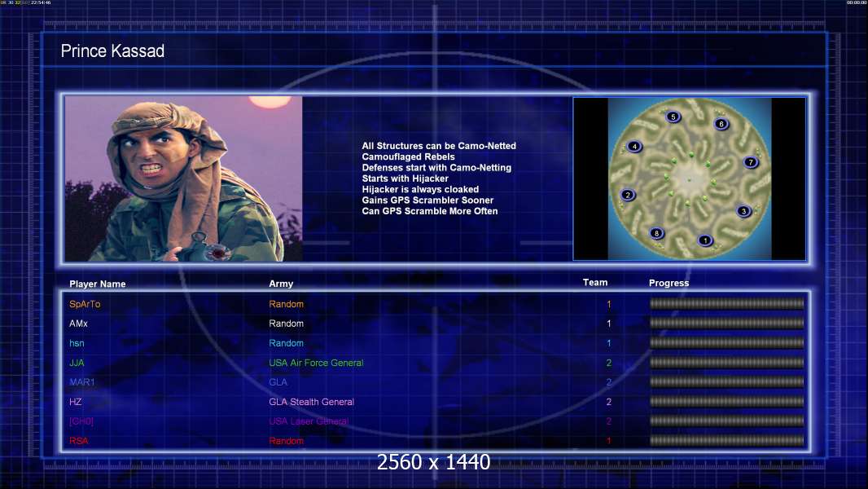Click 'Starts with Hijacker' line
The height and width of the screenshot is (489, 868).
point(406,178)
